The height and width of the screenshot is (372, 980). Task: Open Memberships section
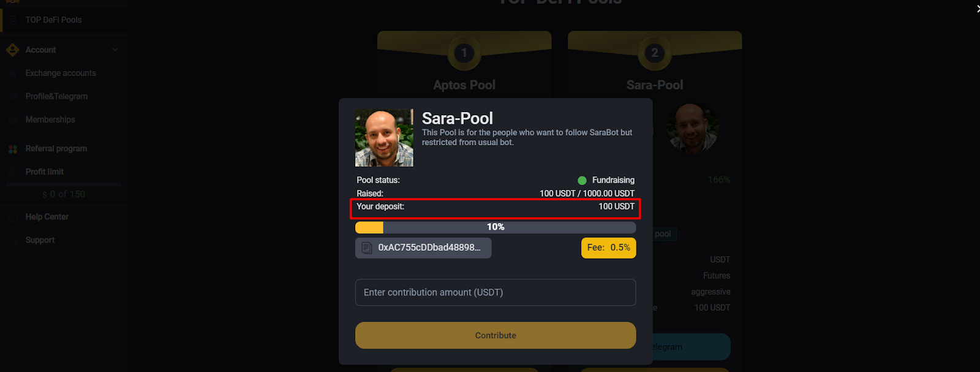[50, 120]
